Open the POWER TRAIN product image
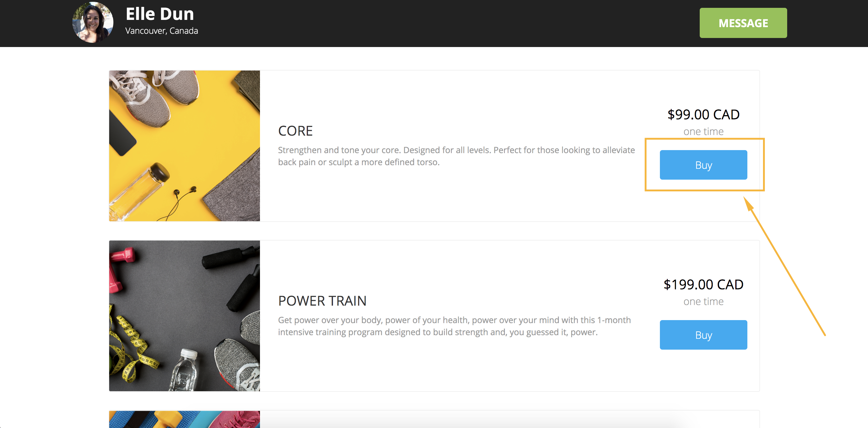 pos(184,316)
